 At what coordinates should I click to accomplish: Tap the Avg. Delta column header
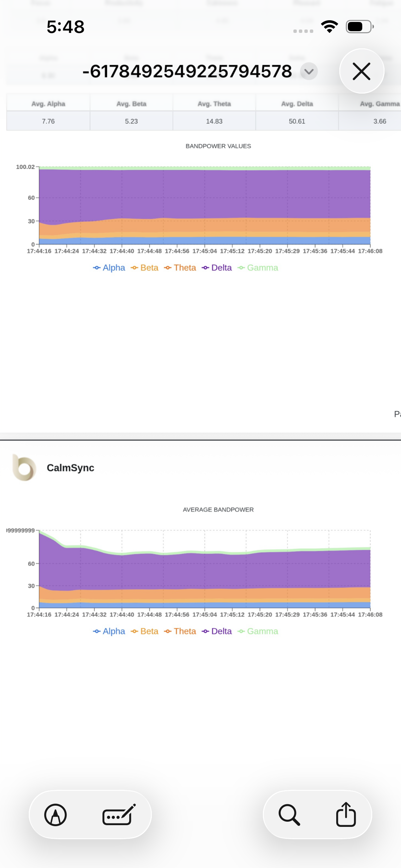pos(297,104)
